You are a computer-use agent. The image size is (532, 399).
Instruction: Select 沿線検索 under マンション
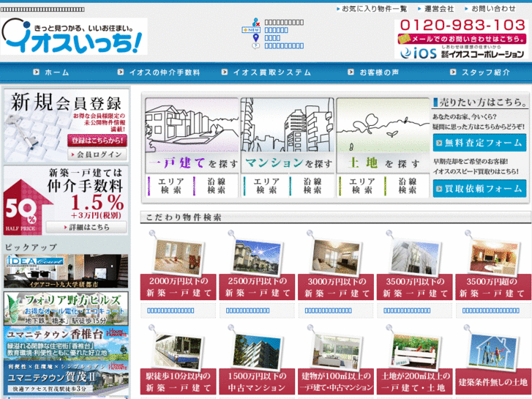click(312, 186)
